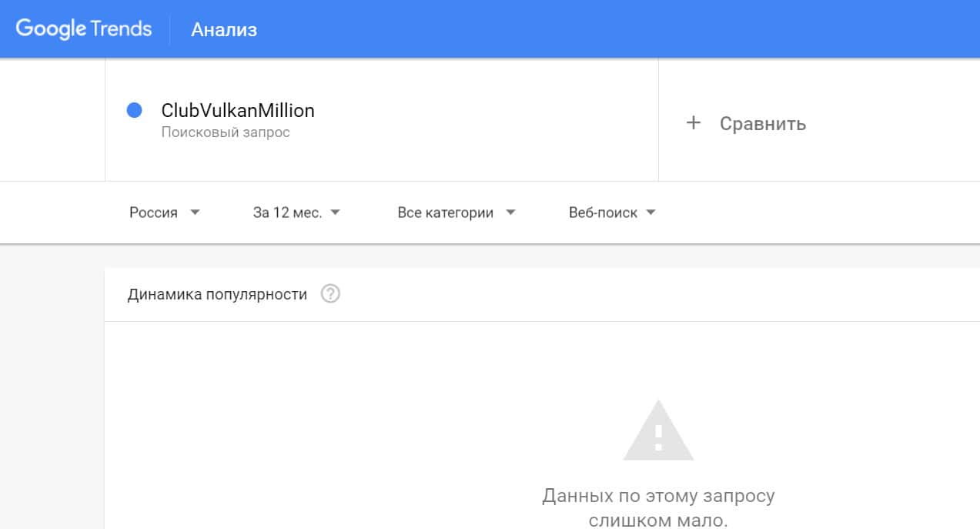
Task: Click the blue dot beside ClubVulkanMillion
Action: point(135,111)
